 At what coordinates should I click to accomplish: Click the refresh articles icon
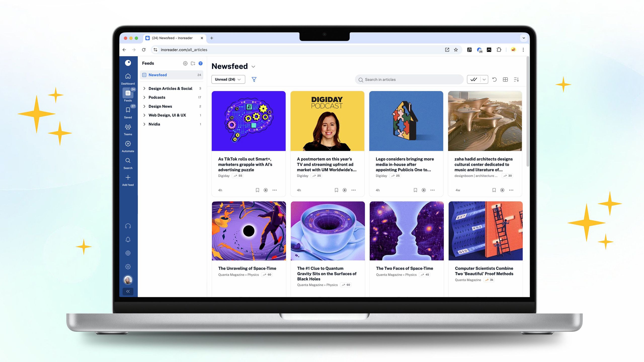click(x=494, y=79)
